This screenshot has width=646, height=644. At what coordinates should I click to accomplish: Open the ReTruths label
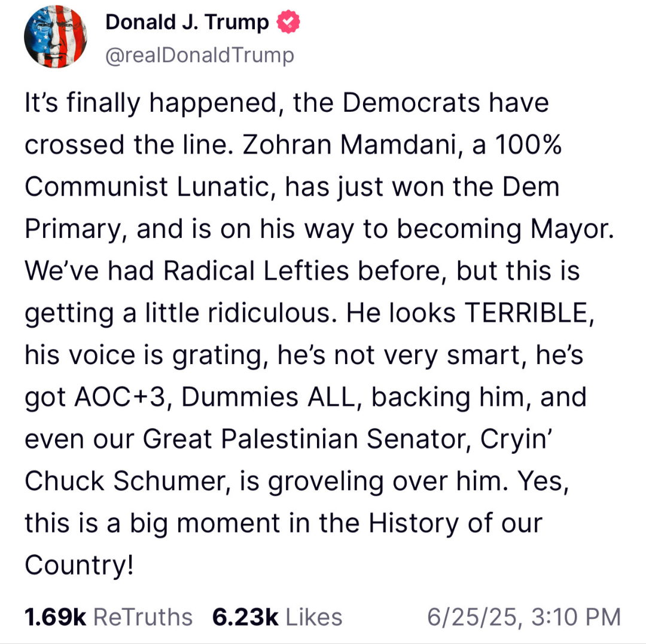143,617
